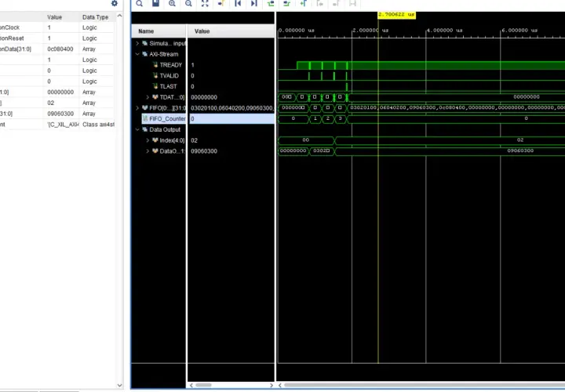Click the TVALID signal icon

click(x=155, y=75)
